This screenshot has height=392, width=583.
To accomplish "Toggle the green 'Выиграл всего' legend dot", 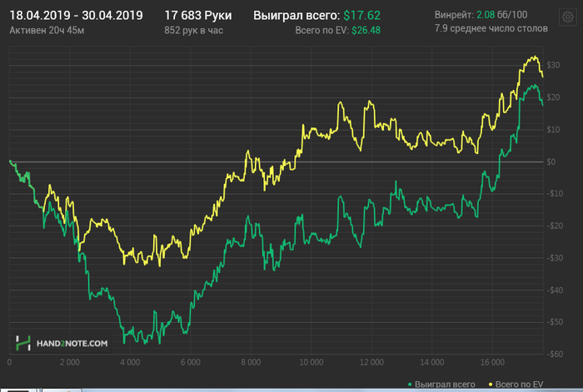I will [410, 385].
